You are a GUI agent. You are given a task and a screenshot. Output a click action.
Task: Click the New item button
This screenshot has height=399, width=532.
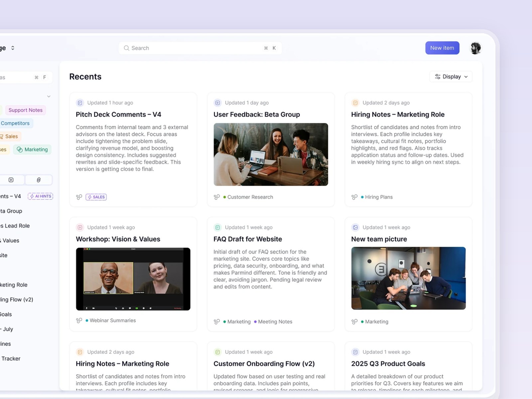pos(442,48)
